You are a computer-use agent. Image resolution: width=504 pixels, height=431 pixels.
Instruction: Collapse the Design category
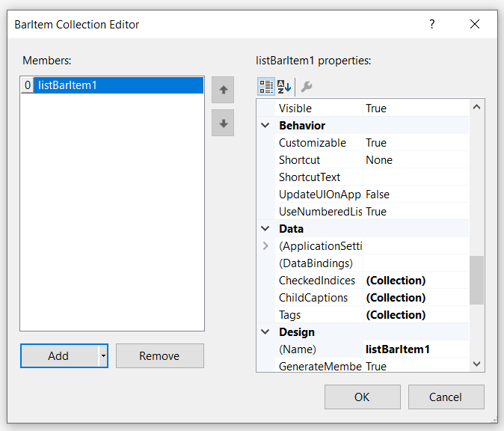pos(265,332)
